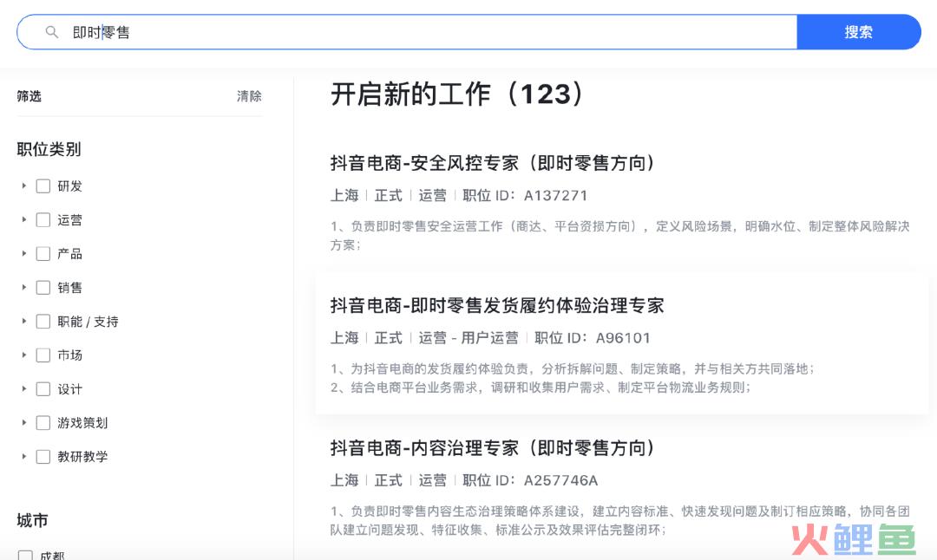Tick the 游戏策划 checkbox
Viewport: 937px width, 560px height.
pos(43,423)
